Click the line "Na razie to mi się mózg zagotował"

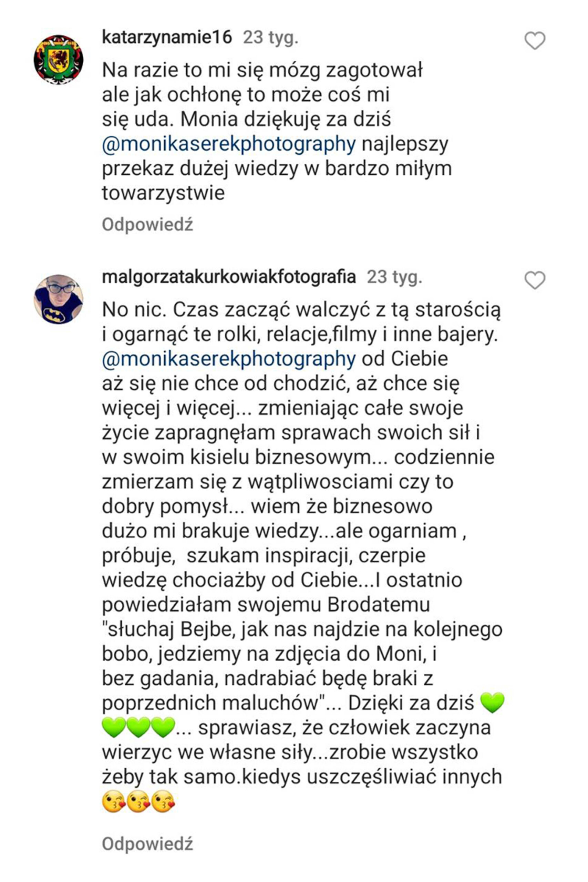(262, 70)
